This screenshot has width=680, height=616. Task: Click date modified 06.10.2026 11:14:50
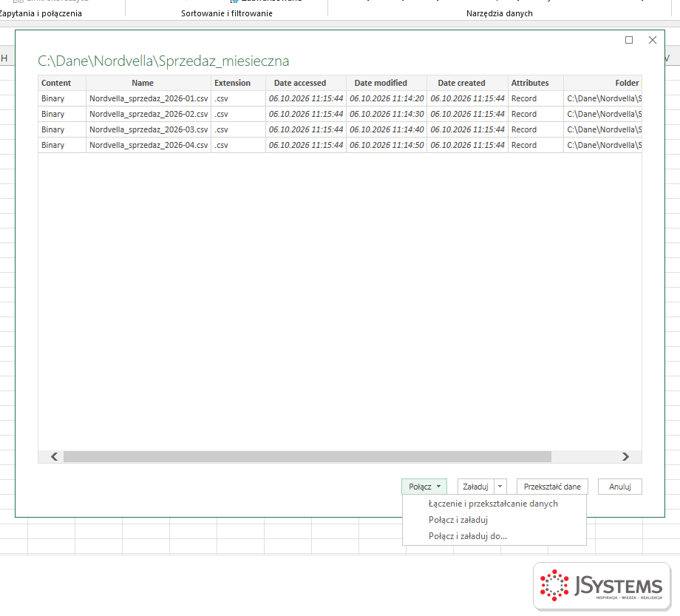point(387,146)
